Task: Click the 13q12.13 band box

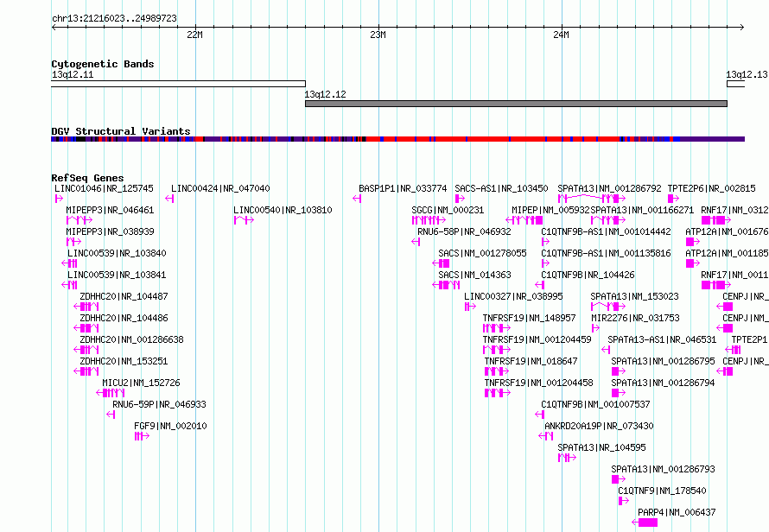Action: [x=735, y=84]
